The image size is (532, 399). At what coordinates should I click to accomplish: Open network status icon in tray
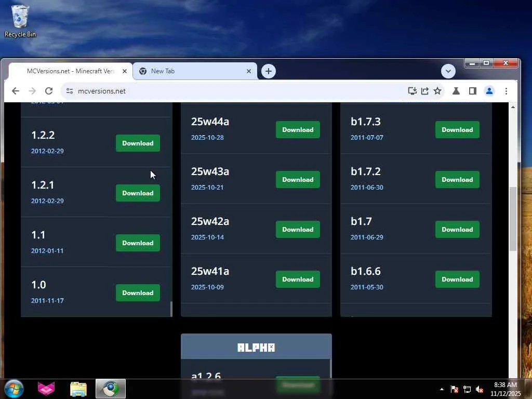[x=467, y=389]
